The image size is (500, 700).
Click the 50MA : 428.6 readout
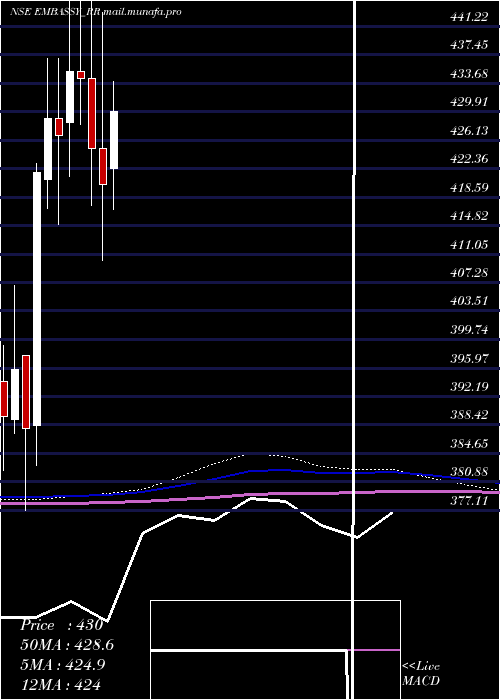(67, 645)
